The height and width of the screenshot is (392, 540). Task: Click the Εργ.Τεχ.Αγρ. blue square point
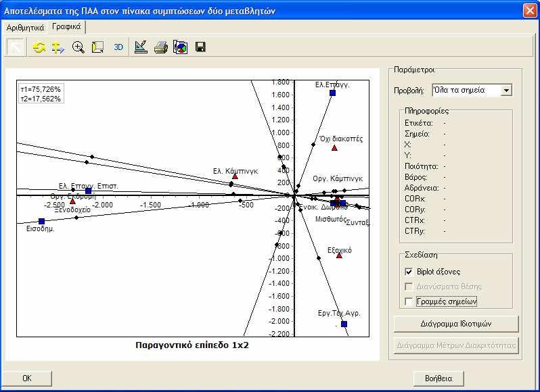(344, 324)
